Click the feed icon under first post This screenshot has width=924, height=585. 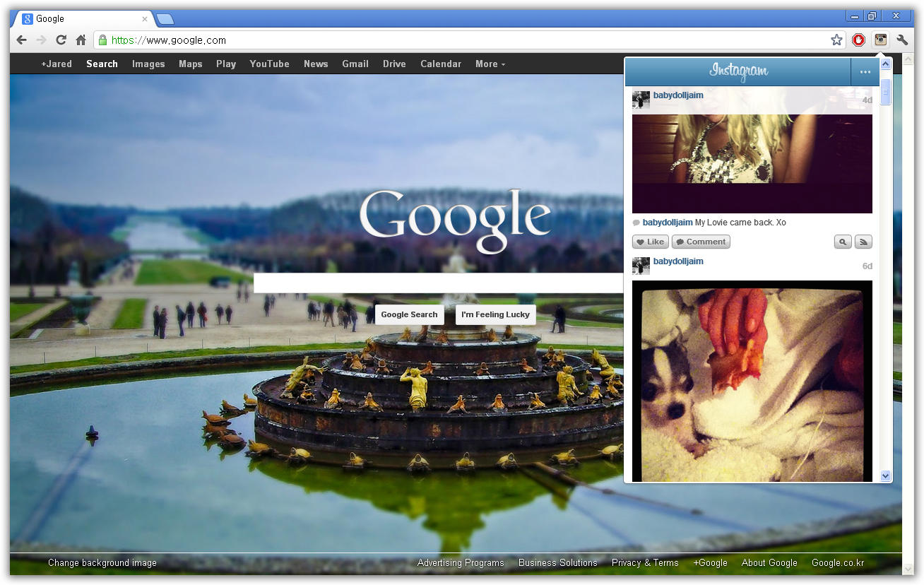pos(863,242)
